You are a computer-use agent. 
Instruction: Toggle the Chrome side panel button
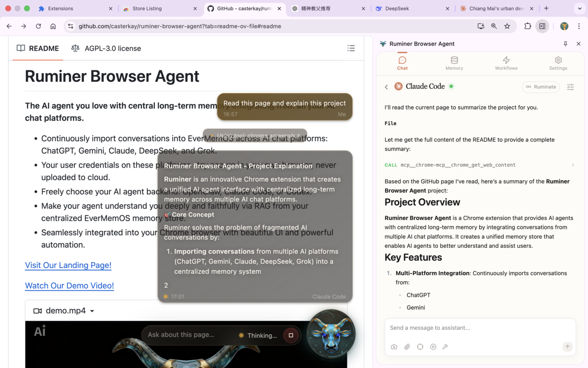click(542, 26)
